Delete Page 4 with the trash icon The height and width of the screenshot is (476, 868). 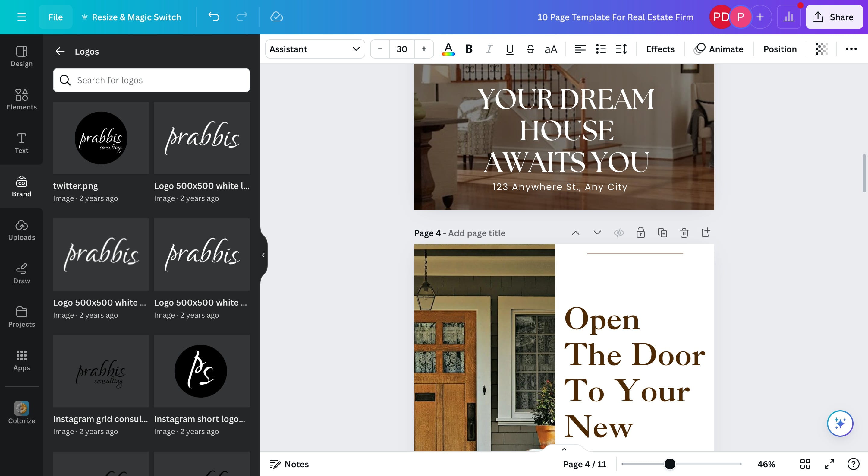pyautogui.click(x=684, y=233)
